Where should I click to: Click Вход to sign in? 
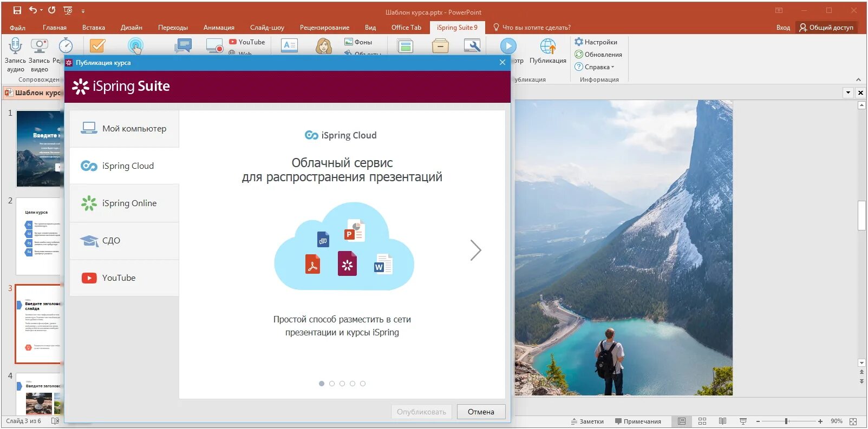click(783, 28)
